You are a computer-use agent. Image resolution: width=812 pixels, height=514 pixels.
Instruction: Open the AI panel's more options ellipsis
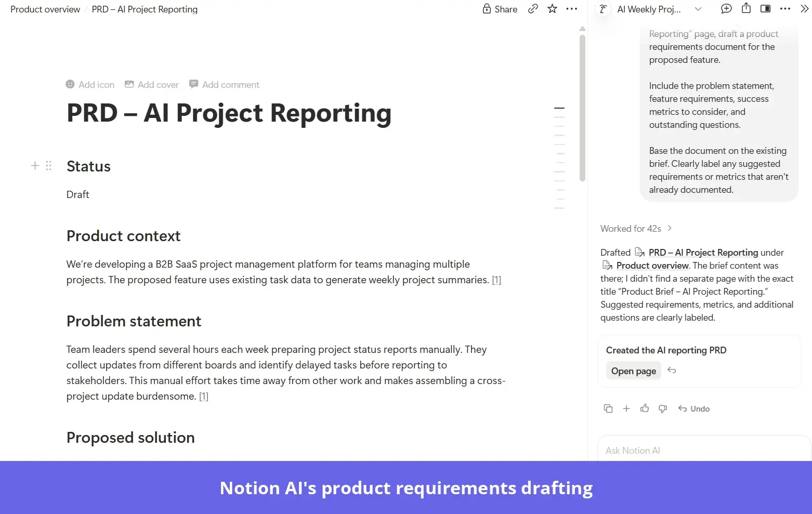click(x=785, y=9)
